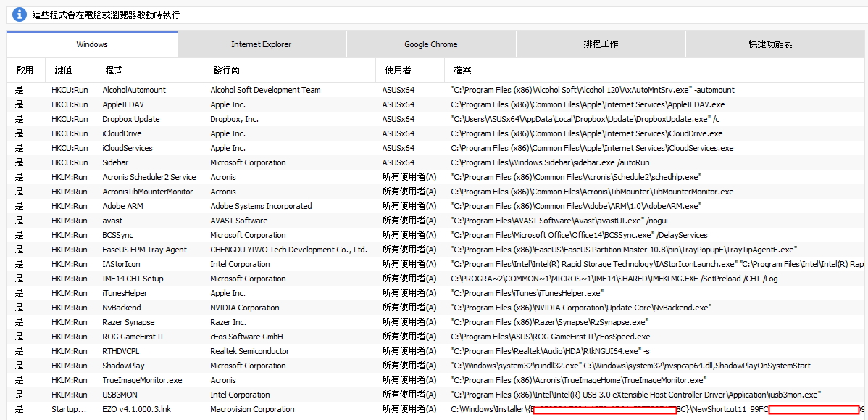Click AVAST Software publisher cell
Viewport: 868px width, 420px height.
pyautogui.click(x=239, y=221)
